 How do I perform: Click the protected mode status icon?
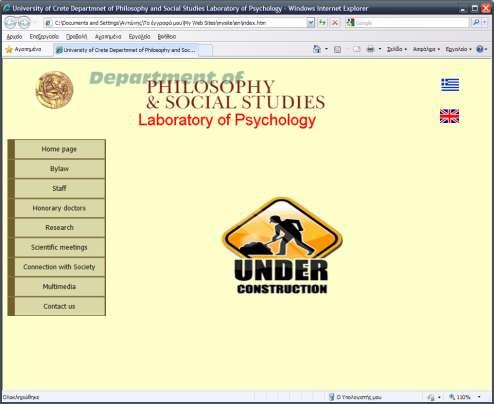coord(431,397)
